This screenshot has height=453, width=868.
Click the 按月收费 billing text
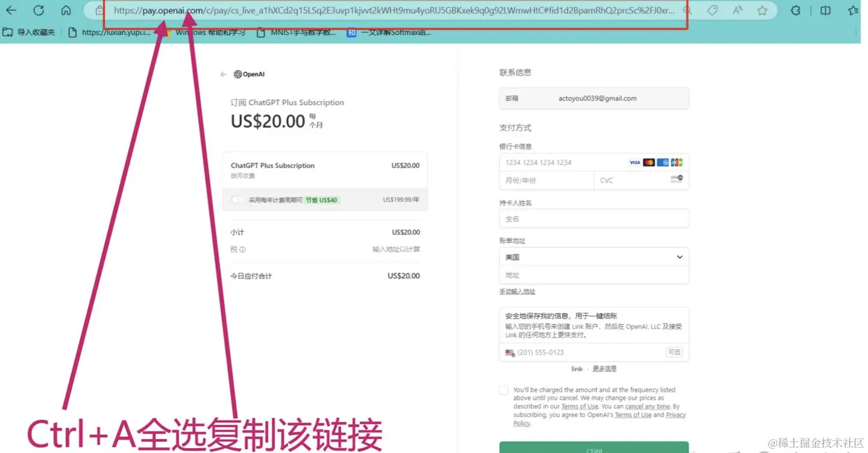[x=243, y=176]
